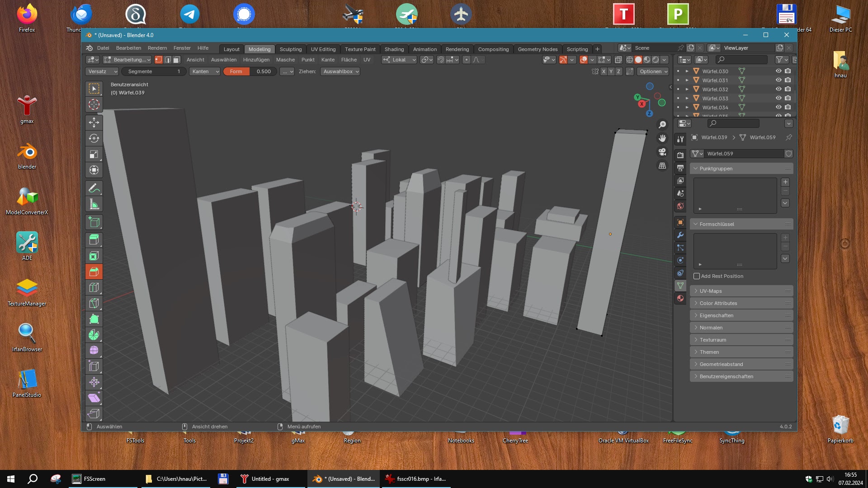Expand the Color Attributes panel
The image size is (868, 488).
point(741,303)
